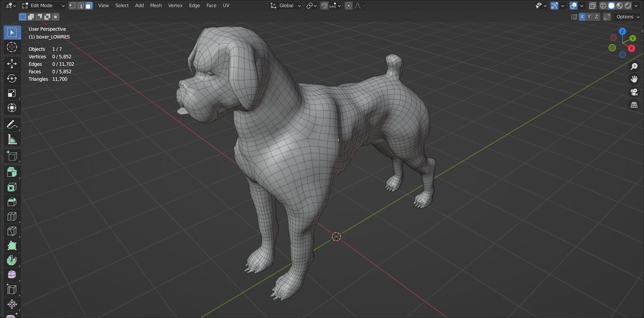Switch to vertex select mode
Screen dimensions: 644x318
coord(72,5)
